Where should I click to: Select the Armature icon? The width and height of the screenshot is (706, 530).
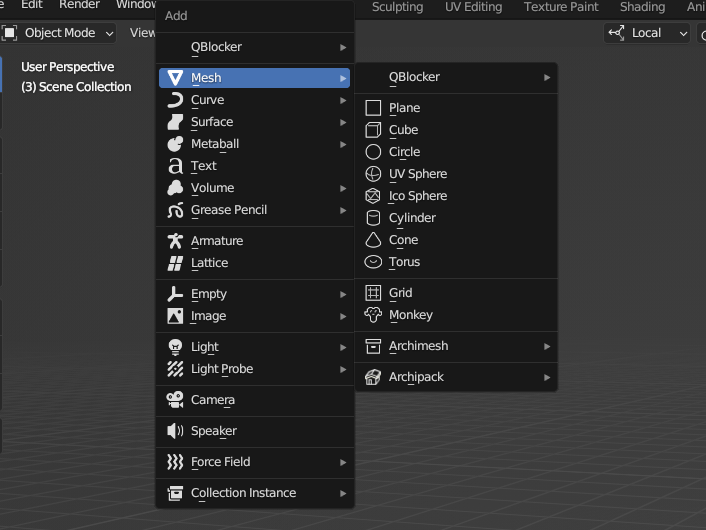point(175,241)
